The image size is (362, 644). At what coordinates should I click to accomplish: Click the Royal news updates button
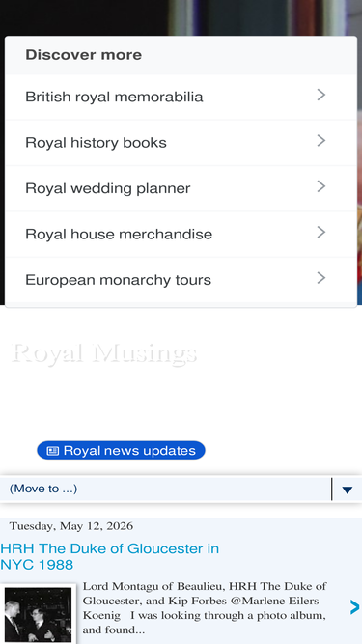click(x=121, y=451)
